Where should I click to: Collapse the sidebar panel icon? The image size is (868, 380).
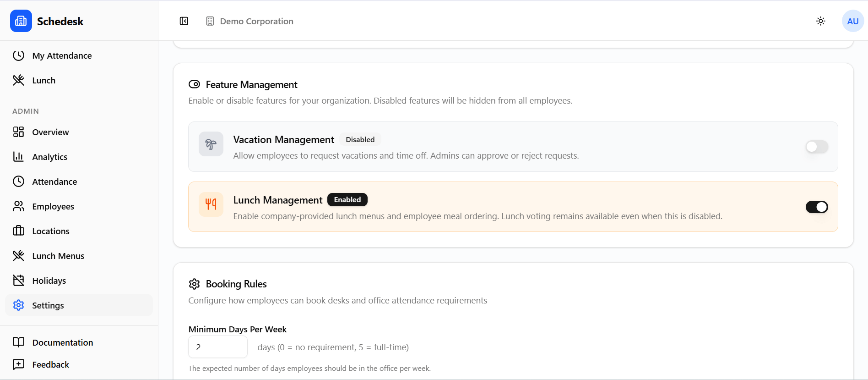coord(184,21)
